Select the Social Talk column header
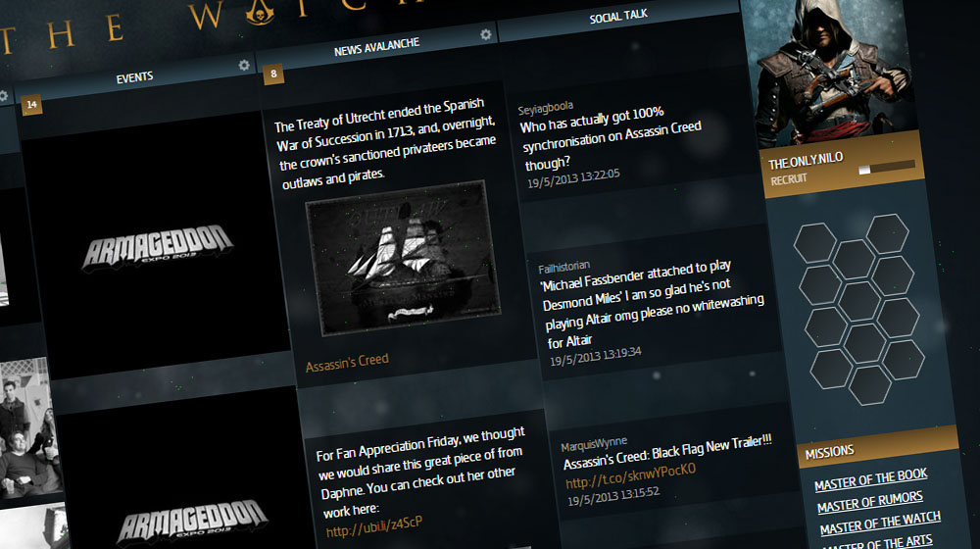Image resolution: width=980 pixels, height=549 pixels. pos(618,17)
